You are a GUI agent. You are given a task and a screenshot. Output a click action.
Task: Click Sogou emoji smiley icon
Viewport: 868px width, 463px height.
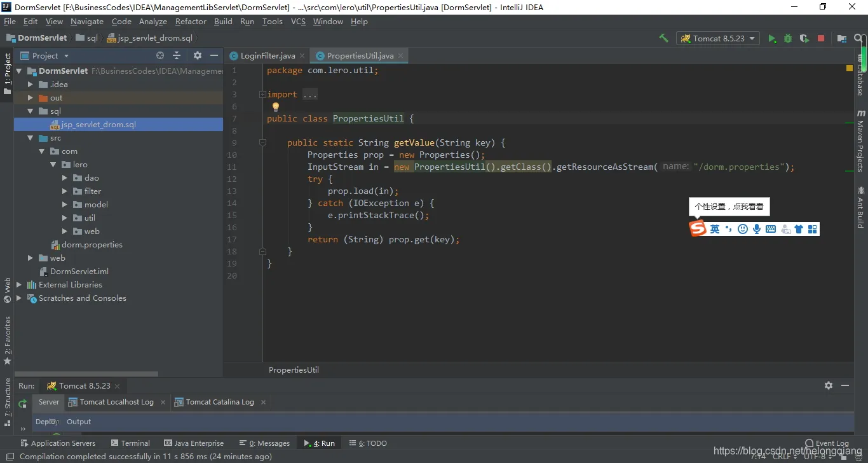[x=743, y=229]
